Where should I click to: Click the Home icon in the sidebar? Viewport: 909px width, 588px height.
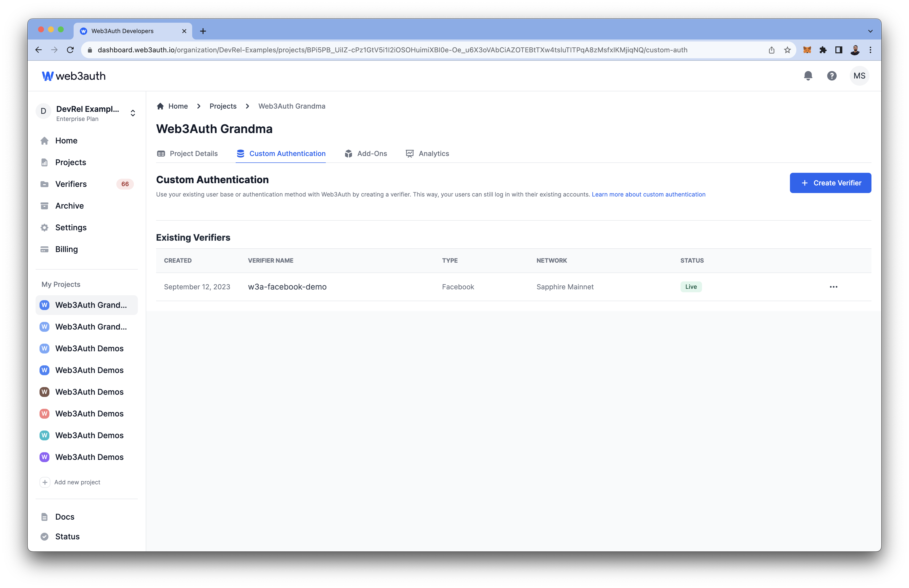click(x=44, y=140)
